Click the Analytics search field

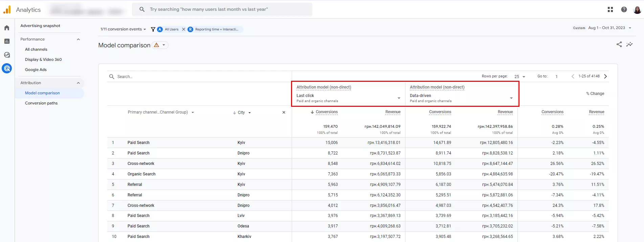tap(222, 9)
